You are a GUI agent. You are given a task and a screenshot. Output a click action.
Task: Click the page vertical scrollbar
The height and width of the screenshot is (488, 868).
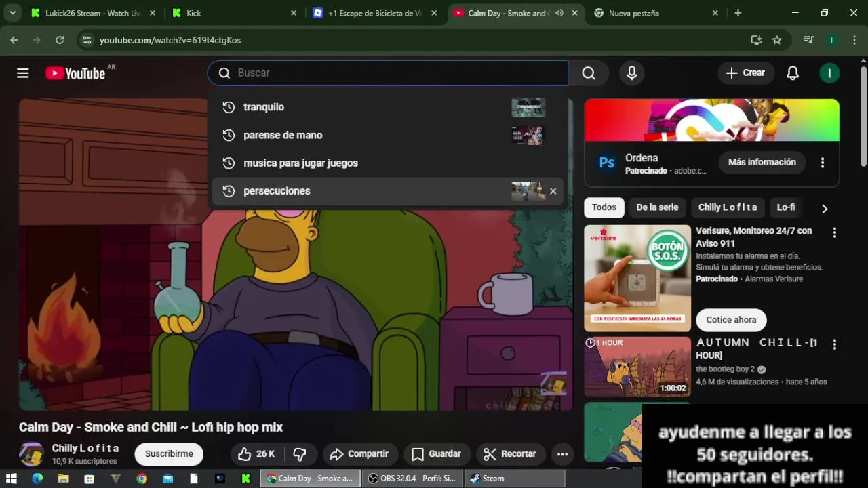point(863,115)
